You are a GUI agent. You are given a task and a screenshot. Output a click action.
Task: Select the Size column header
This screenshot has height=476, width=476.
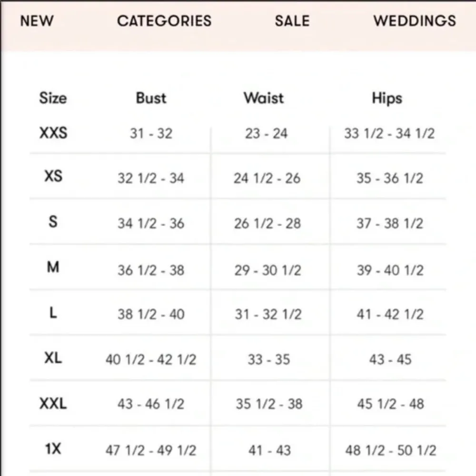pyautogui.click(x=53, y=99)
